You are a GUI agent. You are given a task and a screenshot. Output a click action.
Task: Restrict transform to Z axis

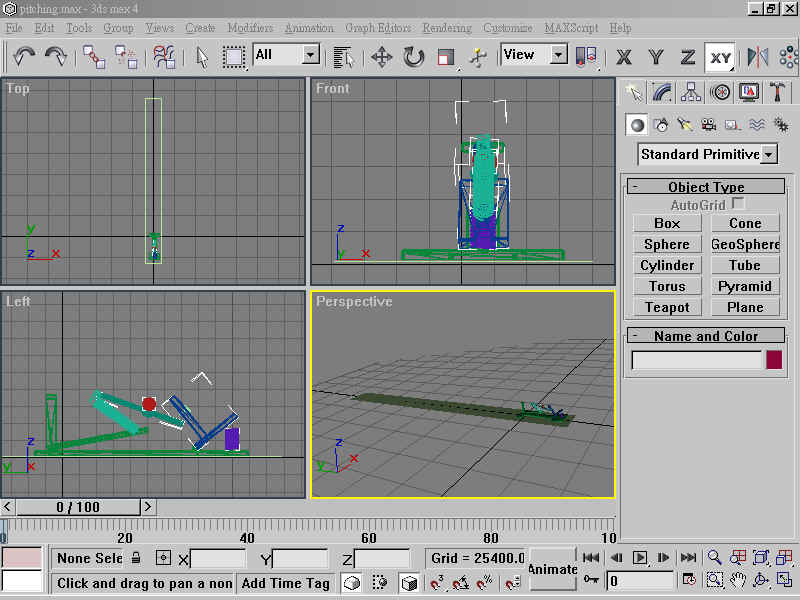click(688, 57)
